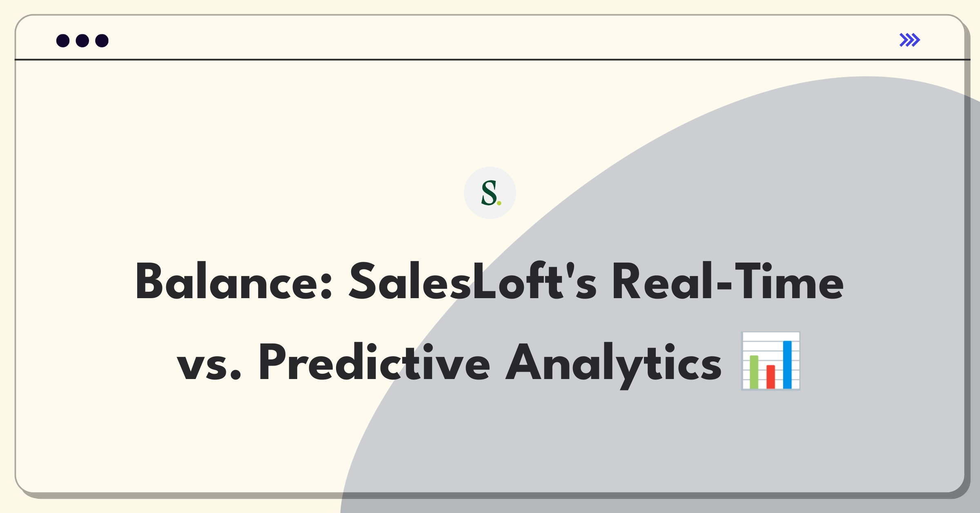Click the blue bar in the chart emoji

[787, 364]
